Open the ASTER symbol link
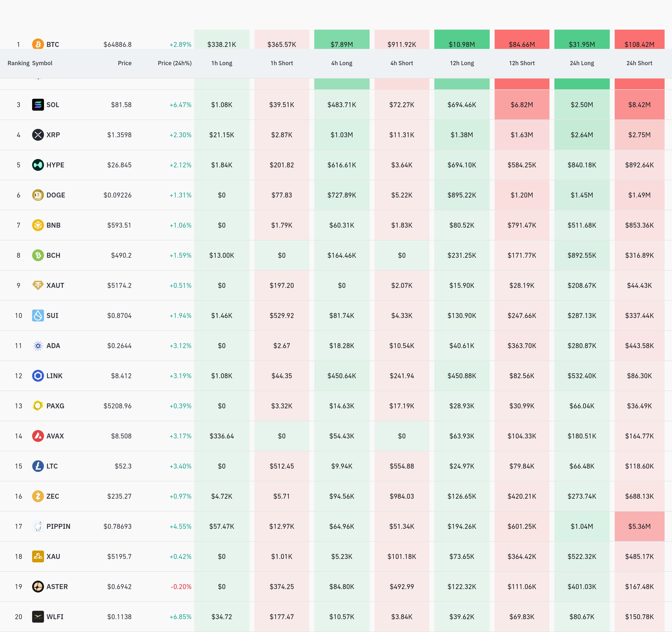The width and height of the screenshot is (672, 632). [x=57, y=586]
